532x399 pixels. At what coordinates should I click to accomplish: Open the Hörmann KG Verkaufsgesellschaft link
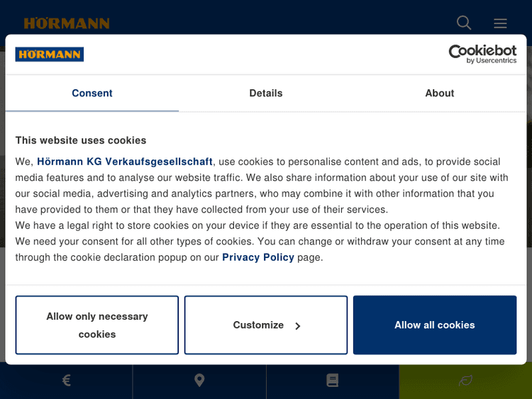(125, 162)
